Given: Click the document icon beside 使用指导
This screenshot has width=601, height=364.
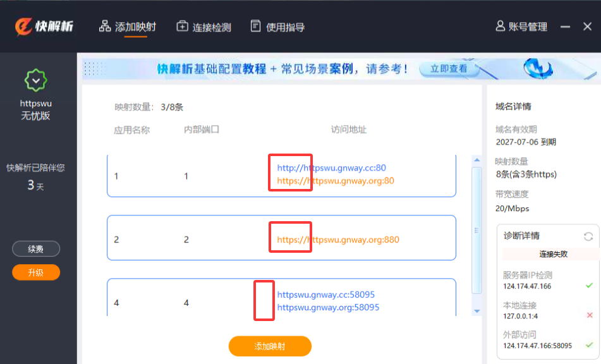Looking at the screenshot, I should pyautogui.click(x=256, y=26).
